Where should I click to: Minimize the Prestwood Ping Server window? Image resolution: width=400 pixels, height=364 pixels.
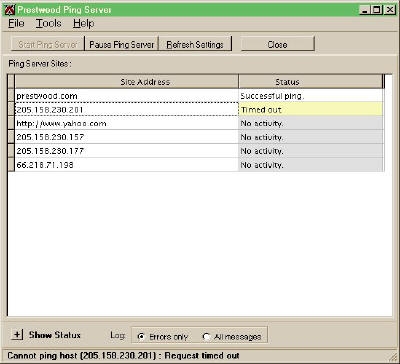pos(365,10)
